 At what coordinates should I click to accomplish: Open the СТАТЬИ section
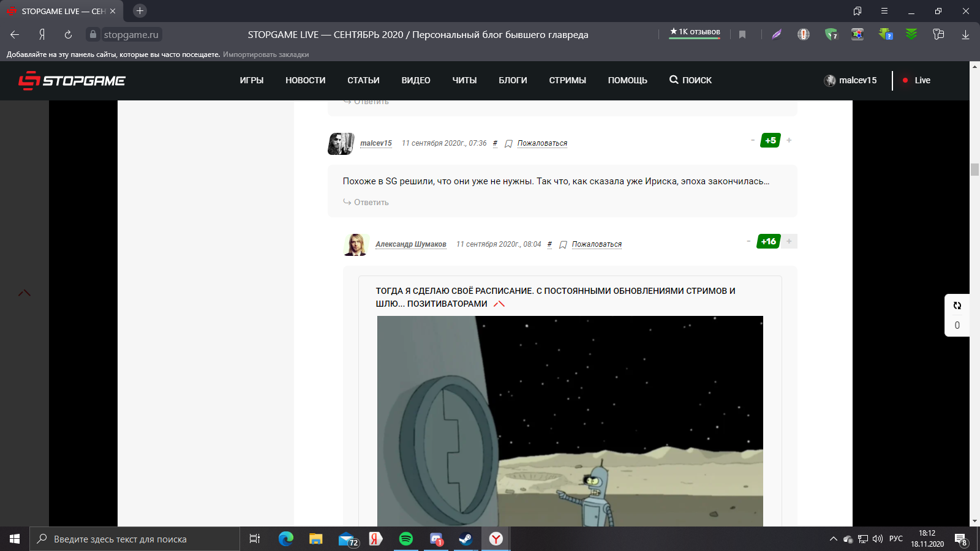[363, 80]
